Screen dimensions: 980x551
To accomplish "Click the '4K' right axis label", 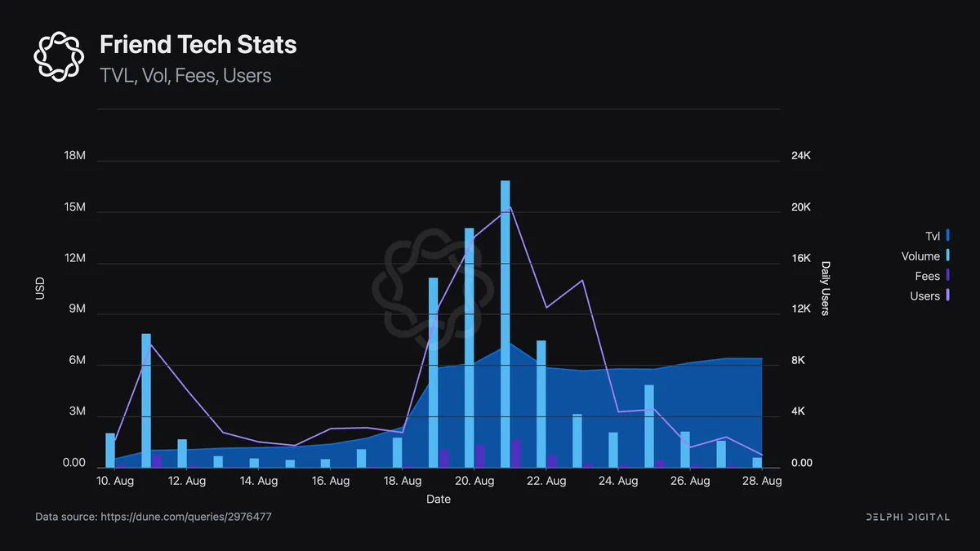I will [x=799, y=411].
